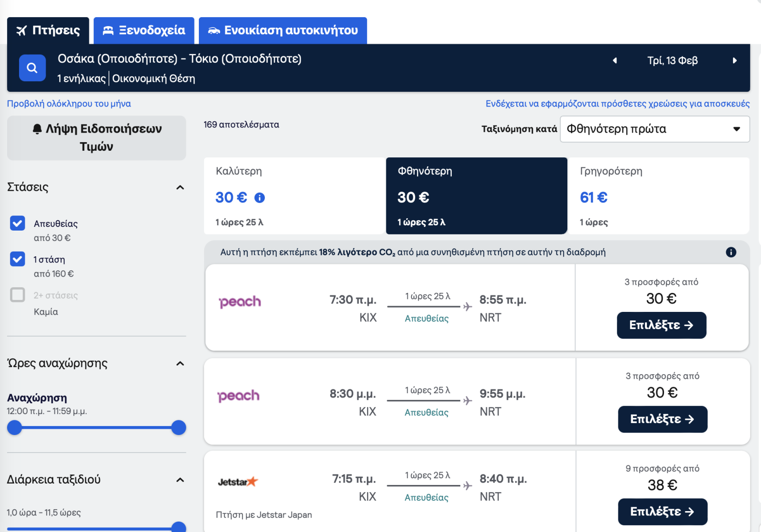Uncheck the 1 στάση filter checkbox
The height and width of the screenshot is (532, 761).
click(x=18, y=259)
